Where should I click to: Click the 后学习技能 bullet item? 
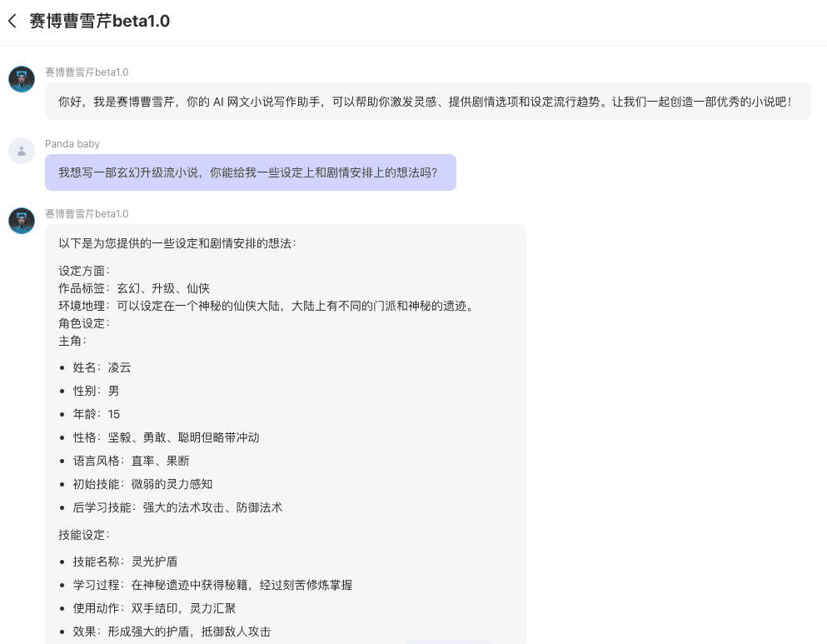pos(177,507)
